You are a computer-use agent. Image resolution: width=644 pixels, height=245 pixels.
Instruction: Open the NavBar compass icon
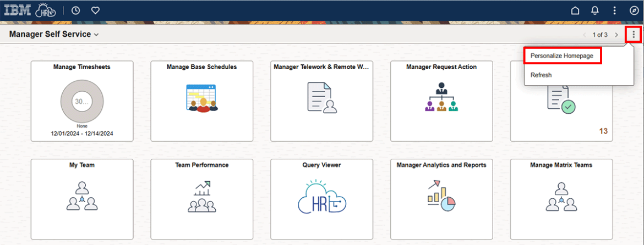coord(634,10)
